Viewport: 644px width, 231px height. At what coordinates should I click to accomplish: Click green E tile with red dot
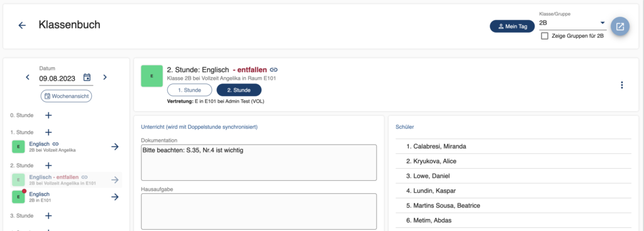coord(18,197)
